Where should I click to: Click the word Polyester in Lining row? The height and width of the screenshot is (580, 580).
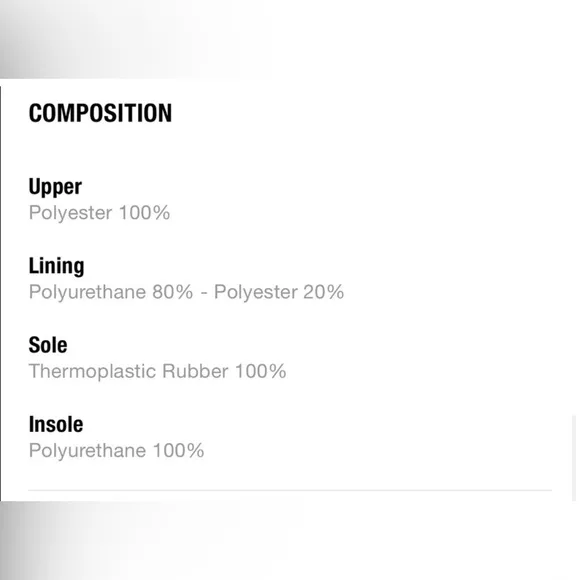coord(256,293)
